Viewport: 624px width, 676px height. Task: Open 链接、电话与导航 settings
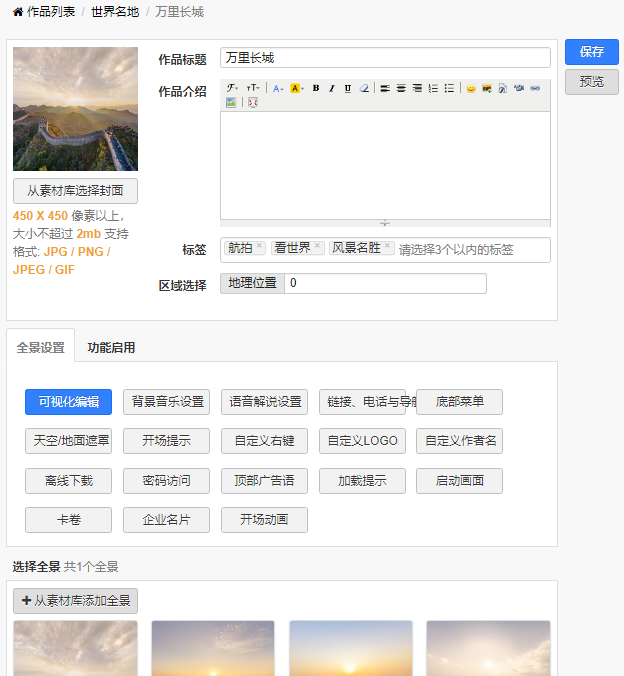click(x=362, y=402)
